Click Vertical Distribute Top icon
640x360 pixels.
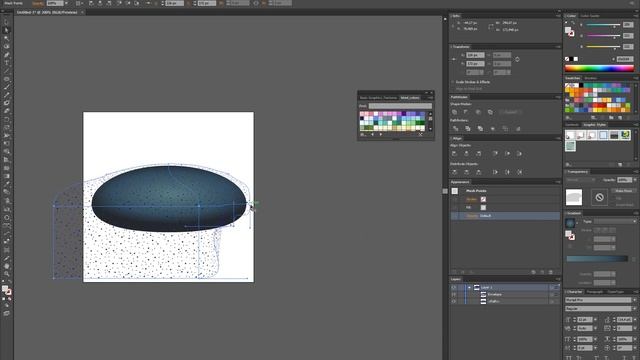pyautogui.click(x=454, y=172)
